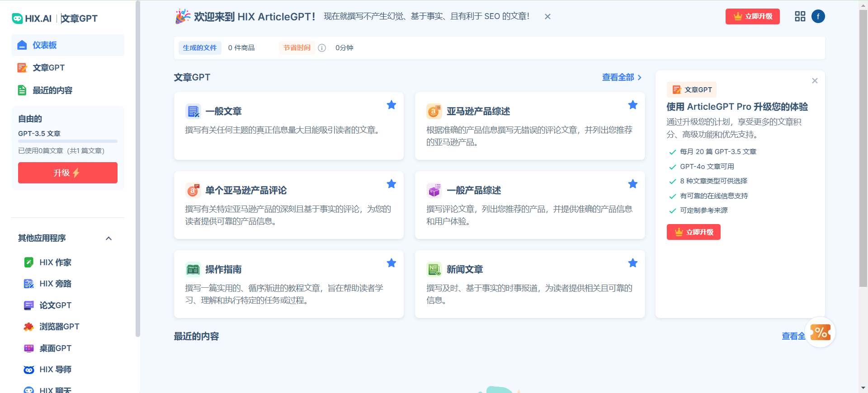Click the HIX 导师 owl icon
Screen dimensions: 868x393
point(28,370)
